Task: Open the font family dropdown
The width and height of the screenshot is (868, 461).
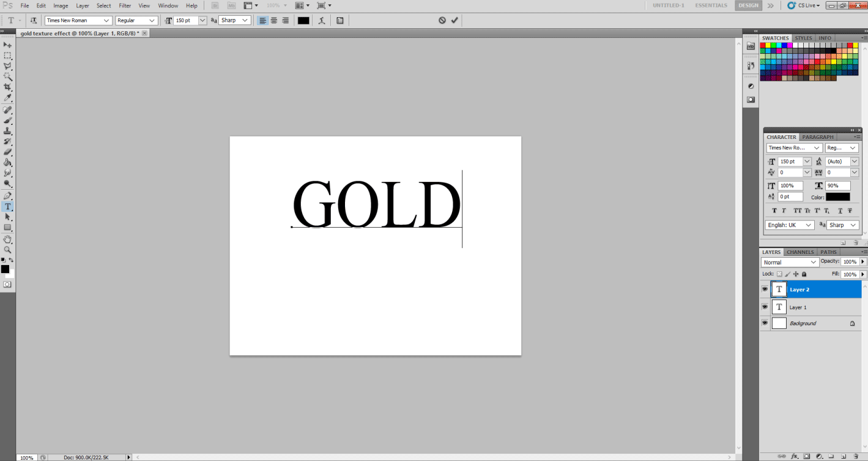Action: coord(78,20)
